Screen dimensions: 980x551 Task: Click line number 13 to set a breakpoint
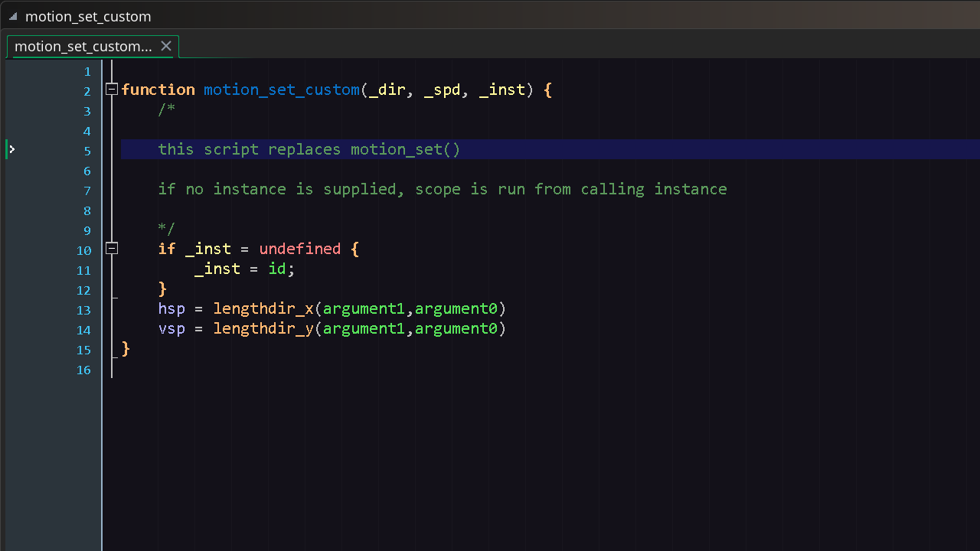tap(83, 310)
